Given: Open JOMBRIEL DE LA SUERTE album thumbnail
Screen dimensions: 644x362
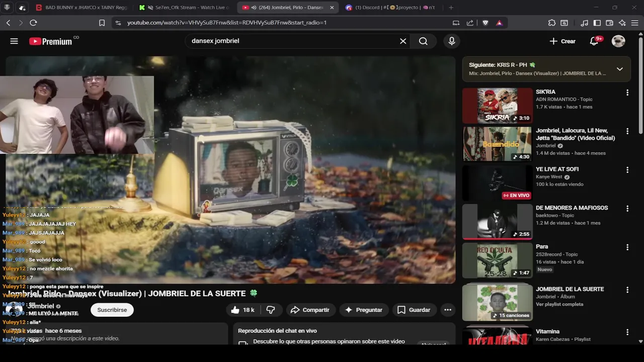Looking at the screenshot, I should pyautogui.click(x=497, y=303).
